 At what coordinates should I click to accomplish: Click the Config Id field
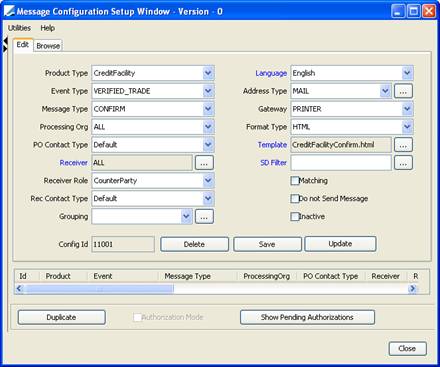[123, 244]
